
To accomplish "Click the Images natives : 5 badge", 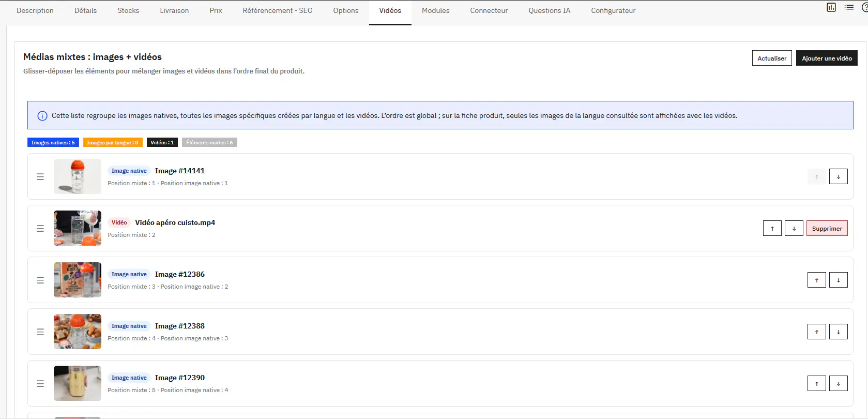I will click(53, 142).
